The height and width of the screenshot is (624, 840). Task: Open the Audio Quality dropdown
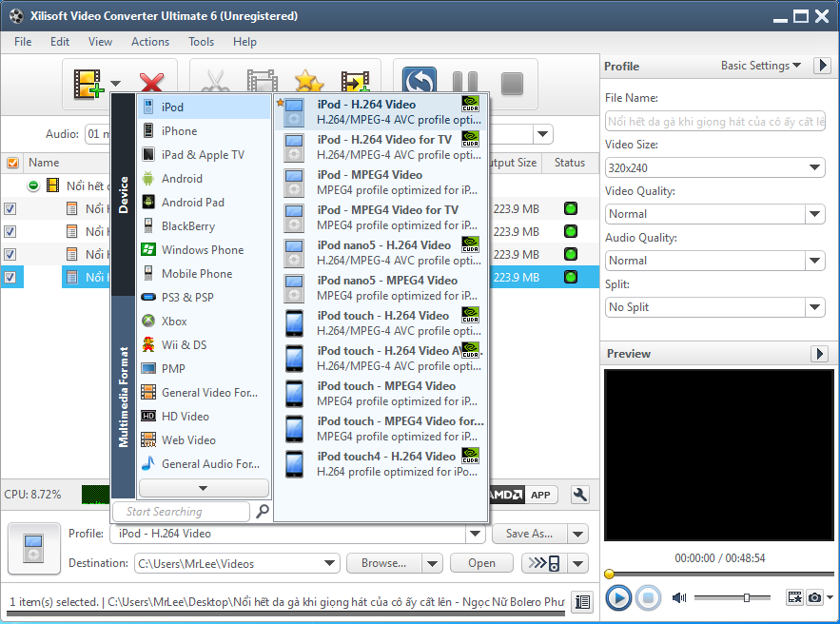(x=714, y=261)
